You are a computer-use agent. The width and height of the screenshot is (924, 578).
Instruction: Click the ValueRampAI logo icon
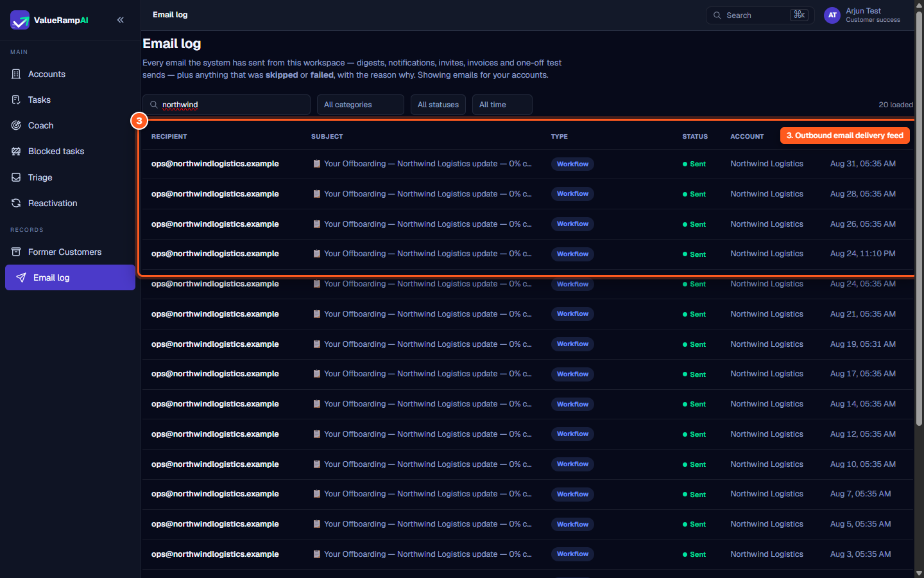pyautogui.click(x=20, y=20)
